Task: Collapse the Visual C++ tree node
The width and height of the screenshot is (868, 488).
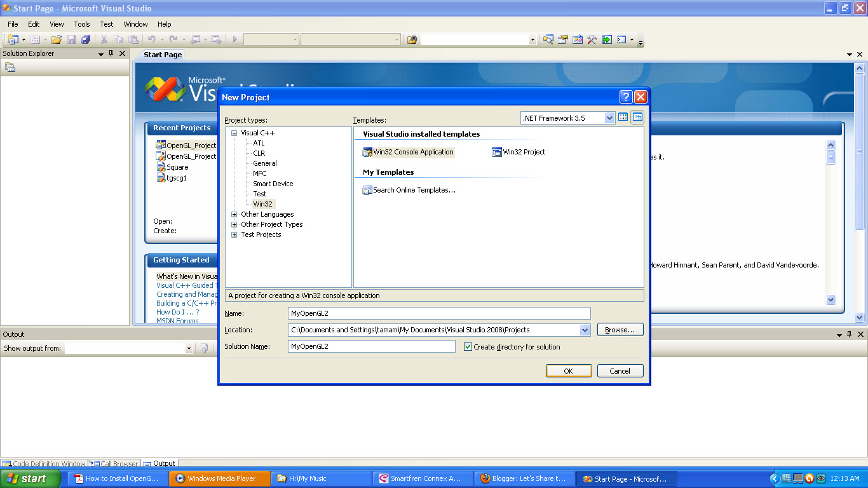Action: (x=234, y=133)
